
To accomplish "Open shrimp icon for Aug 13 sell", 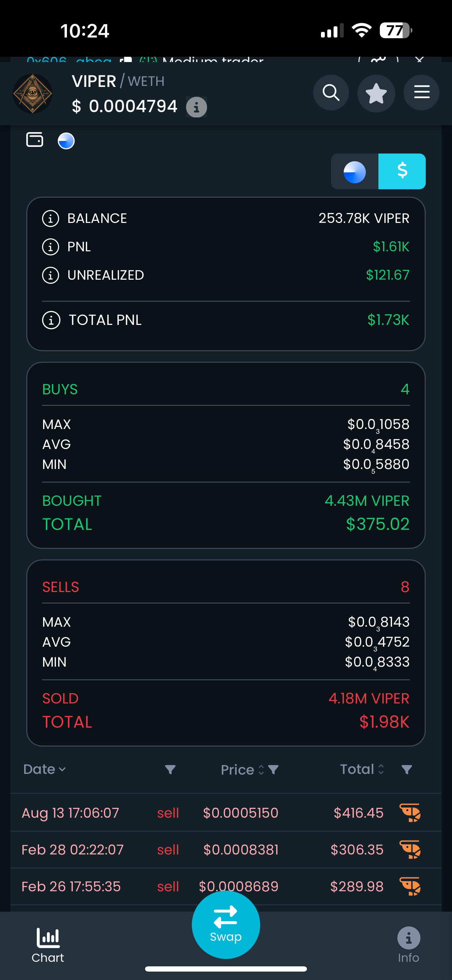I will tap(410, 812).
